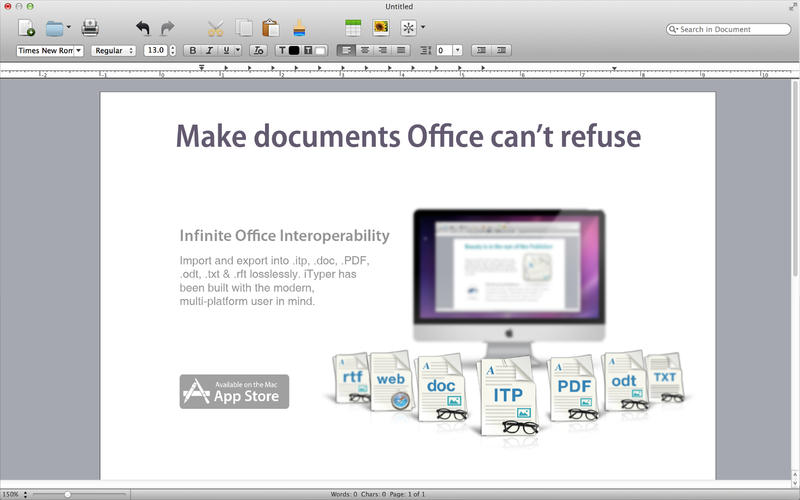
Task: Click the black text color swatch
Action: 294,50
